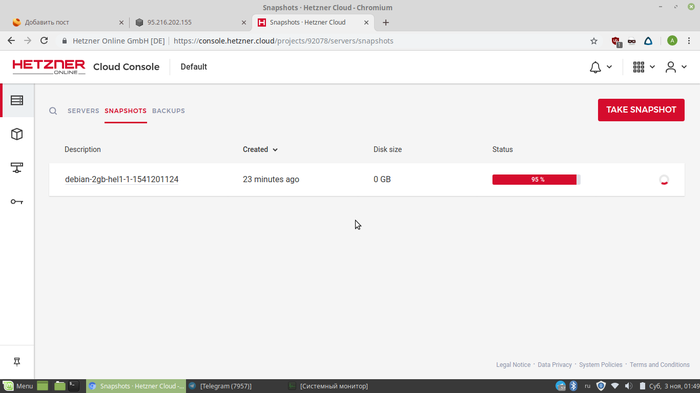The image size is (700, 393).
Task: Click the Description column header
Action: coord(83,150)
